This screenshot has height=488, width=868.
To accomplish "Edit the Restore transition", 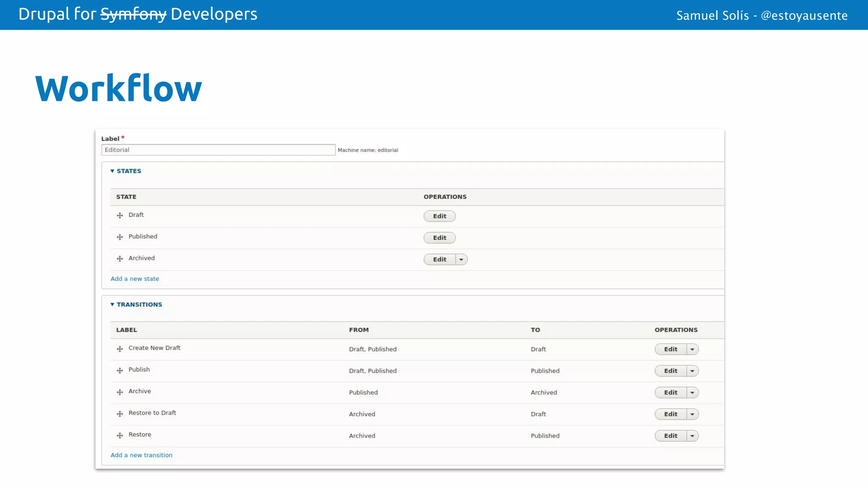I will point(670,436).
